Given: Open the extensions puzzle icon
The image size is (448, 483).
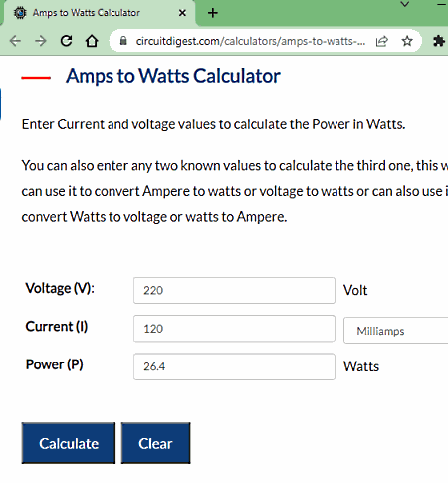Looking at the screenshot, I should coord(439,41).
